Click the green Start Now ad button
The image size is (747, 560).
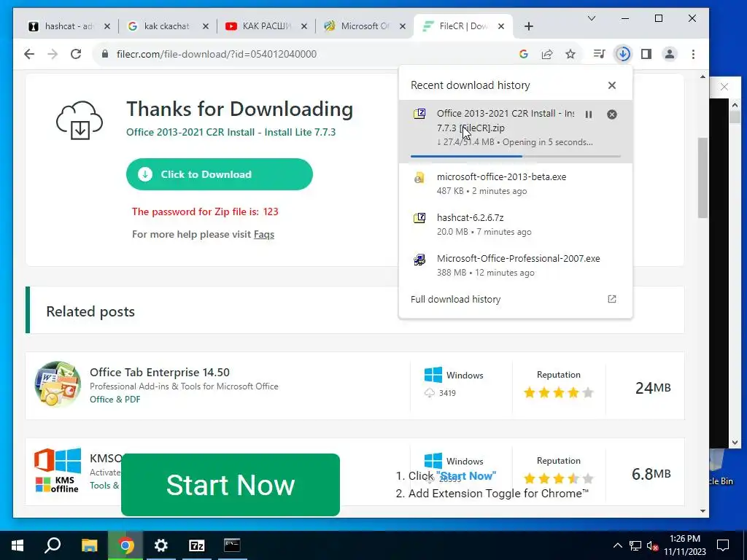[230, 485]
